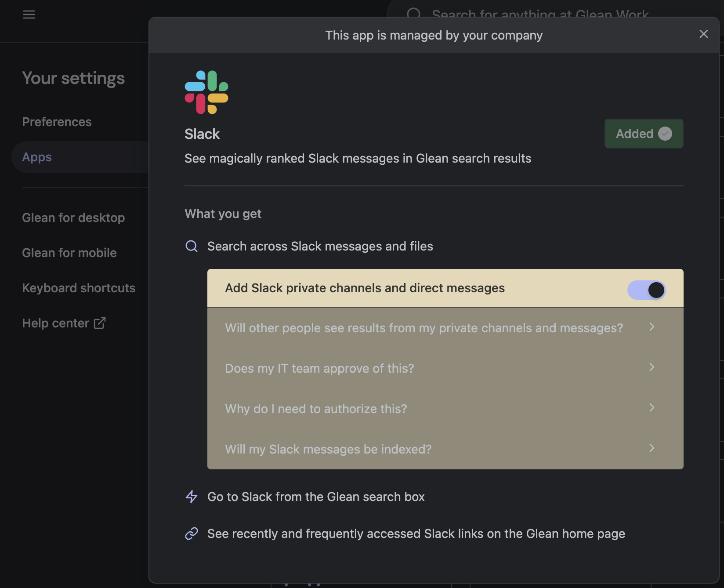724x588 pixels.
Task: Open the hamburger menu icon
Action: click(29, 15)
